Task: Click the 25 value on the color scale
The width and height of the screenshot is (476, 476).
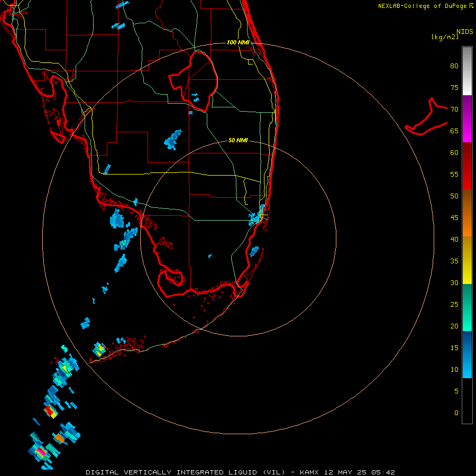Action: (454, 305)
